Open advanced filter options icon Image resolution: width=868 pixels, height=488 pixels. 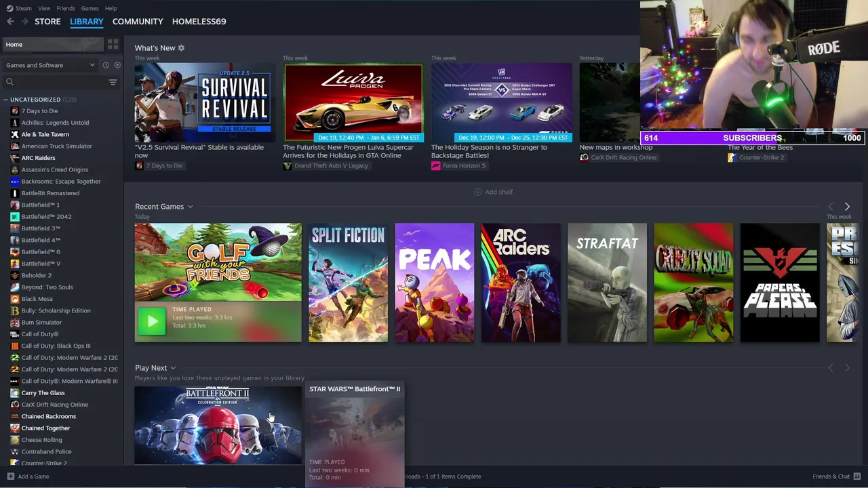coord(113,82)
